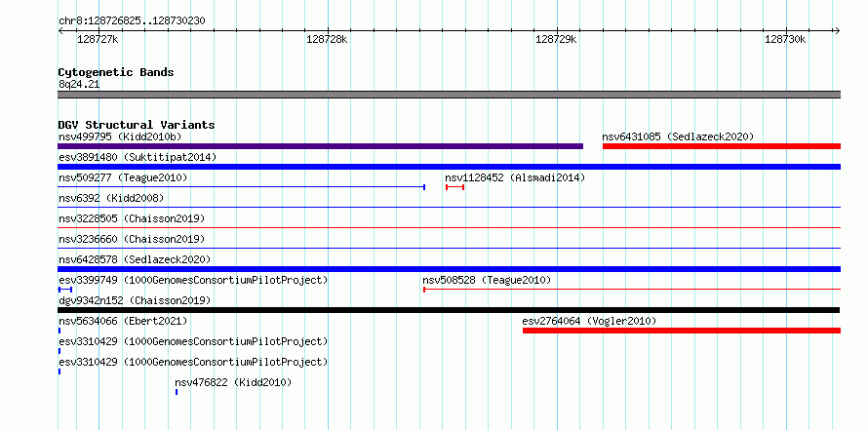Click the nsv5634066 (Ebert2021) label
The height and width of the screenshot is (430, 868).
123,321
